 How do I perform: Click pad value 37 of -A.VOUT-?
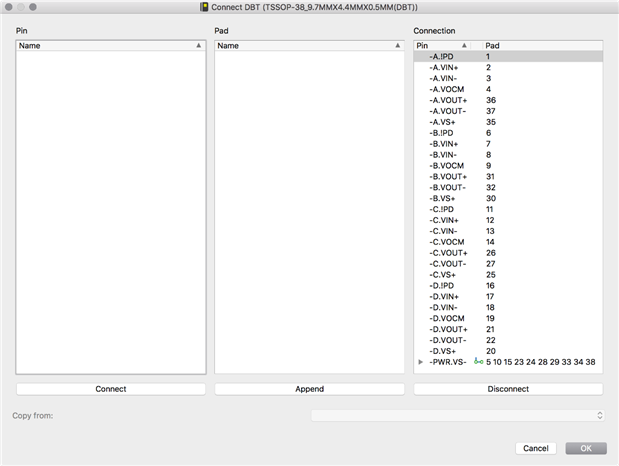pos(491,111)
